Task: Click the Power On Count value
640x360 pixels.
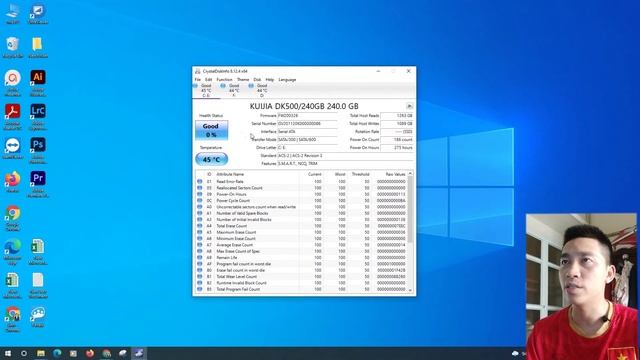Action: point(397,140)
